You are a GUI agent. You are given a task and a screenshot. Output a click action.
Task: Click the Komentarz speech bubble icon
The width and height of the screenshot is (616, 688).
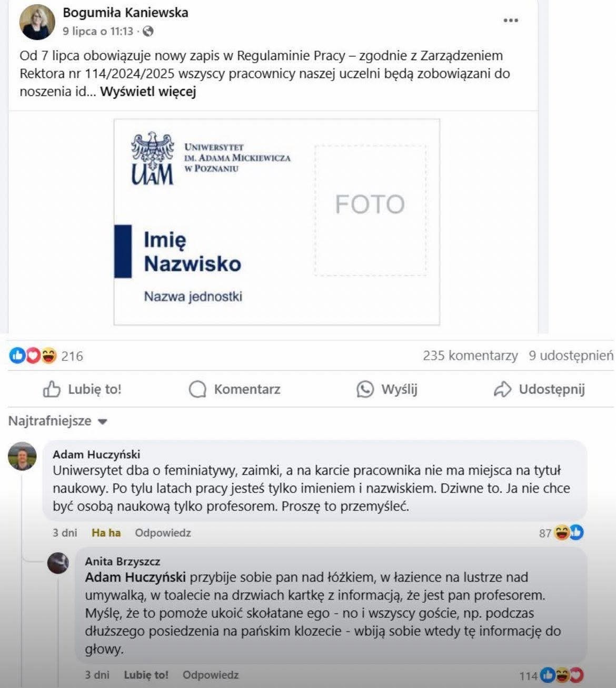[x=197, y=389]
